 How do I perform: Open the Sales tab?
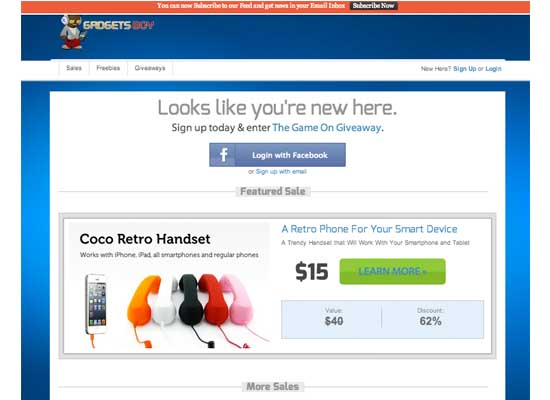click(74, 68)
